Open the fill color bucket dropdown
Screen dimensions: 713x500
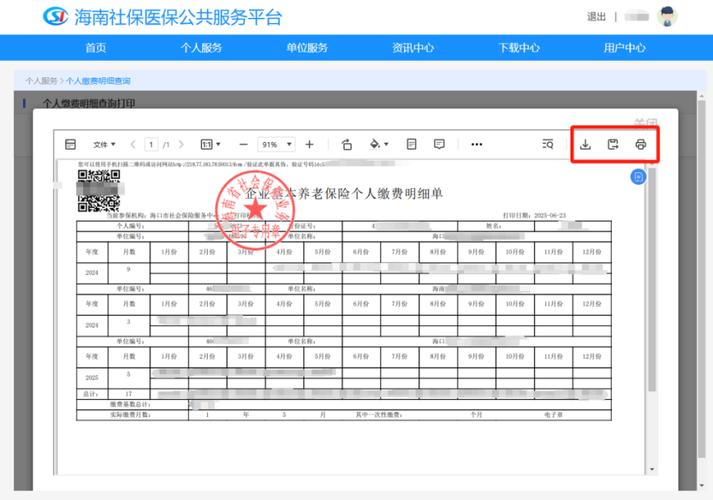[379, 145]
